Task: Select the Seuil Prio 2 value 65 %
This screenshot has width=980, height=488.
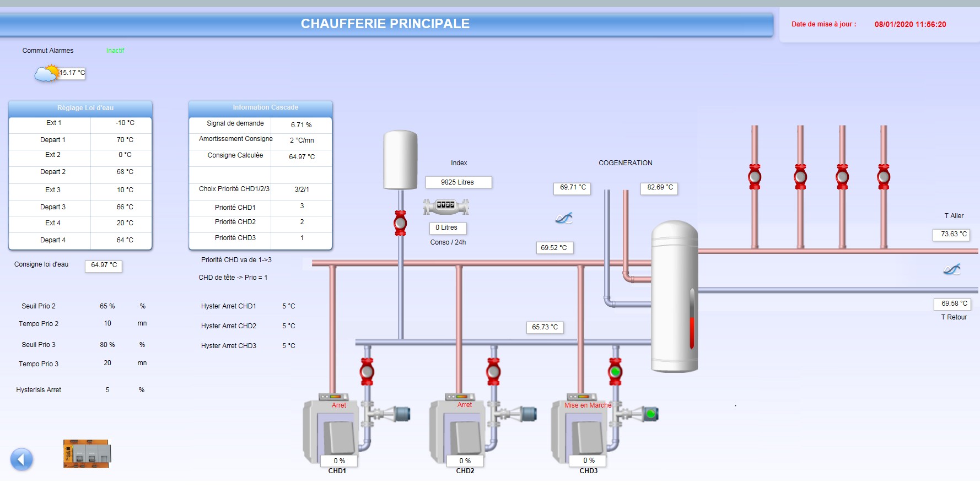Action: (107, 306)
